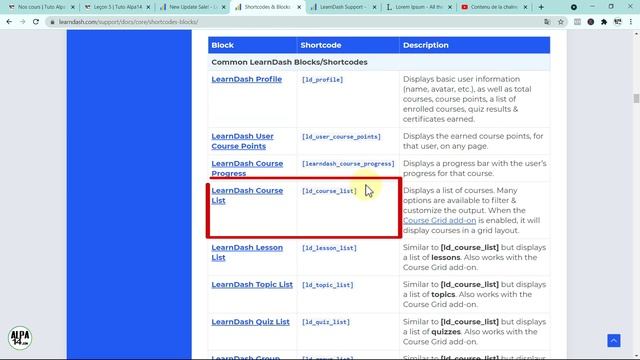
Task: Go forward in browser history
Action: [x=22, y=22]
